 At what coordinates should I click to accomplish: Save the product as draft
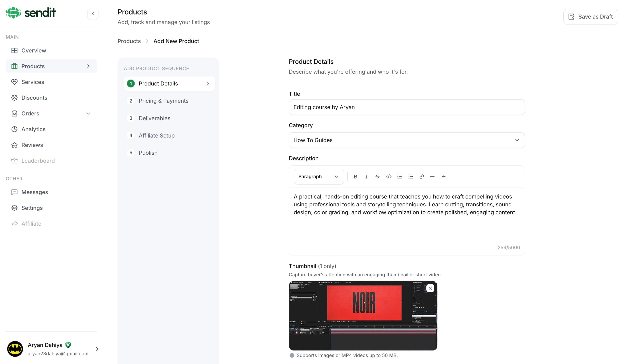tap(590, 16)
